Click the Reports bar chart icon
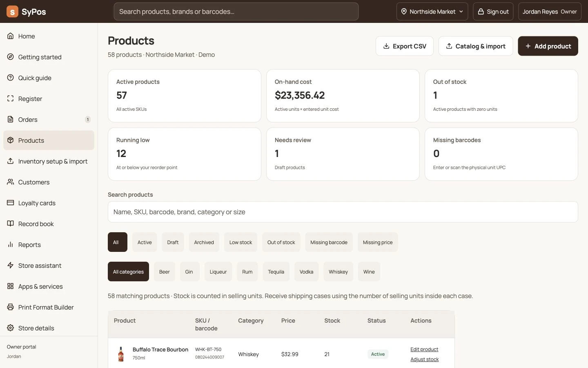588x368 pixels. (11, 245)
